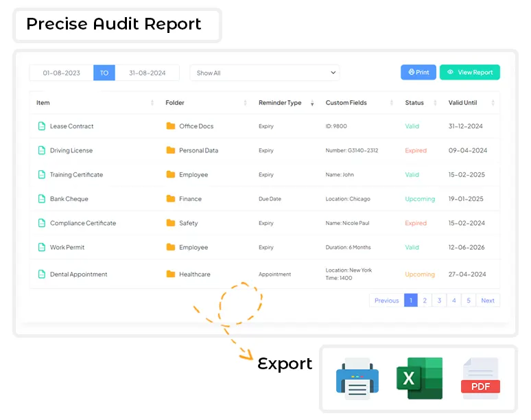
Task: Click the Healthcare folder name
Action: tap(195, 275)
